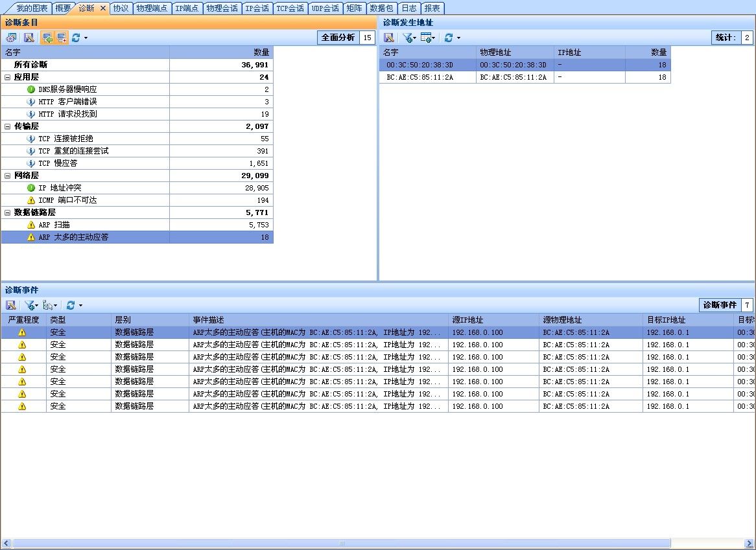Click save/export icon in 诊断事件 toolbar
This screenshot has height=550, width=756.
(x=11, y=305)
